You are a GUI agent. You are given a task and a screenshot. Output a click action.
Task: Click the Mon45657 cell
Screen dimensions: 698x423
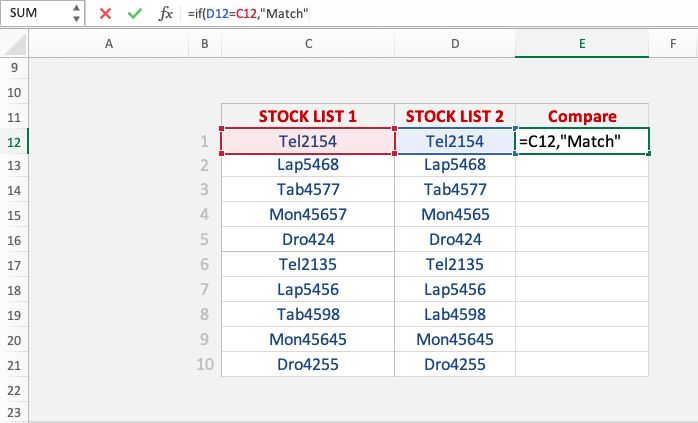pos(308,215)
